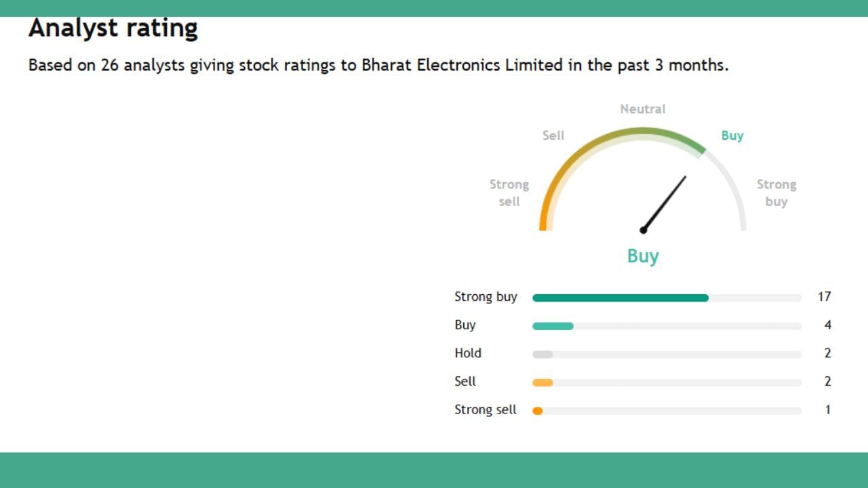868x488 pixels.
Task: Click the teal Buy label beside the gauge arc
Action: click(732, 136)
